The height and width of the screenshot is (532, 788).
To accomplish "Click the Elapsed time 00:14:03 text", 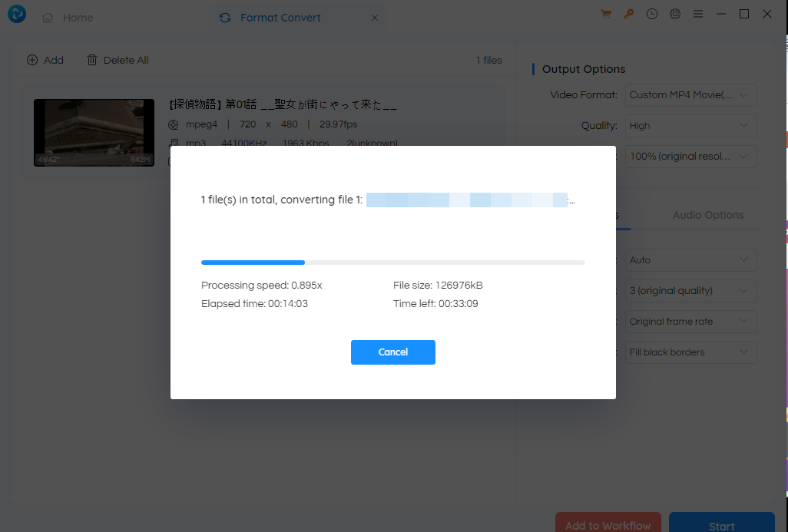I will (x=254, y=304).
